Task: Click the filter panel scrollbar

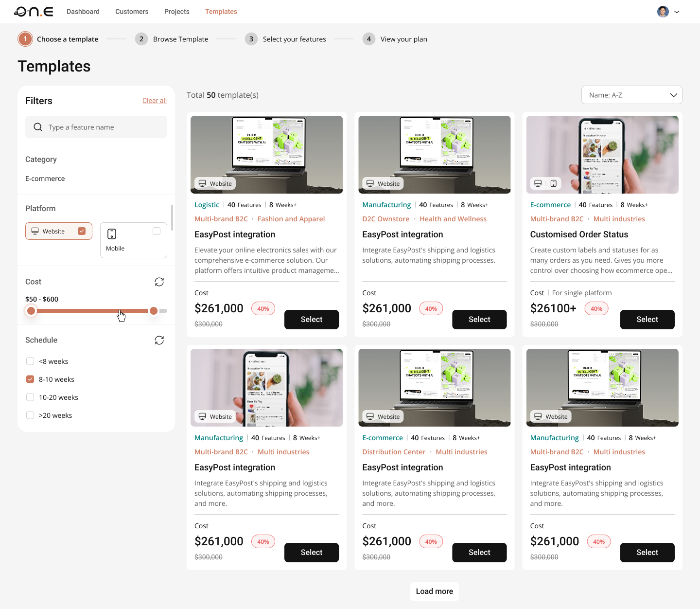Action: pyautogui.click(x=172, y=217)
